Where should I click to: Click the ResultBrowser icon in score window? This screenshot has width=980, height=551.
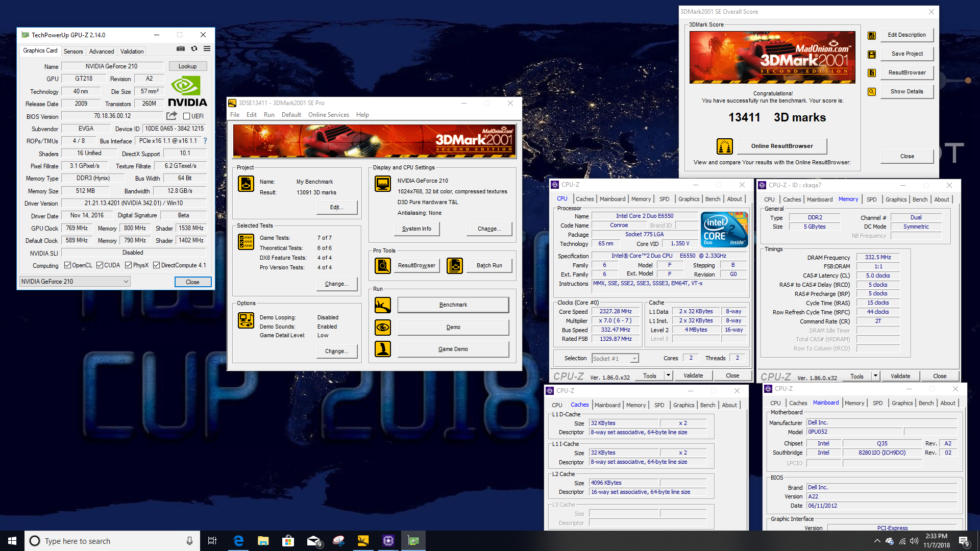coord(872,73)
